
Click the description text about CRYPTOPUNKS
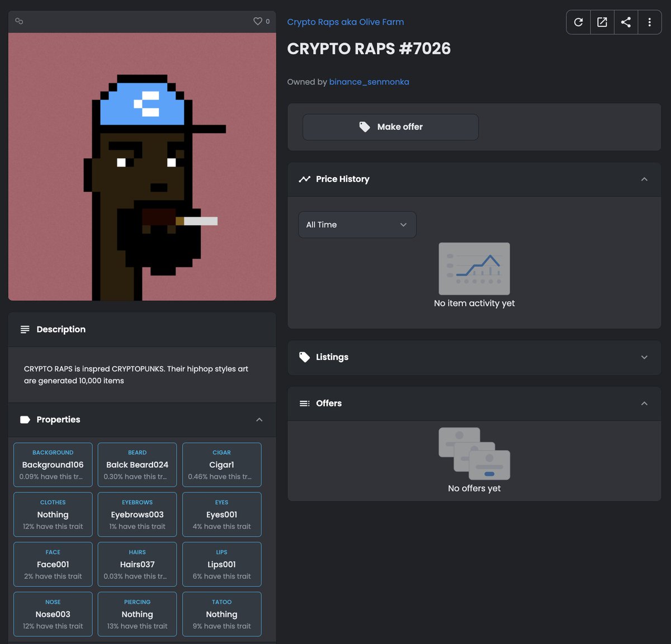point(136,375)
